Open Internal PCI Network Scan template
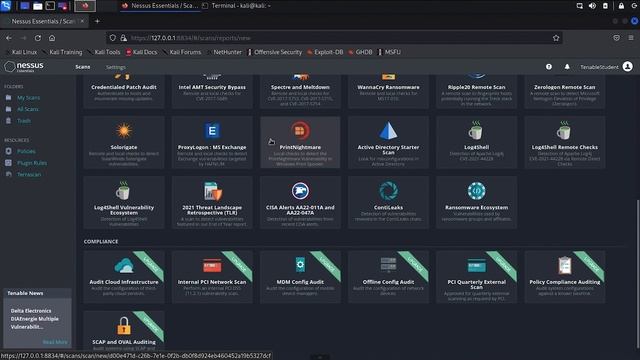 coord(212,277)
